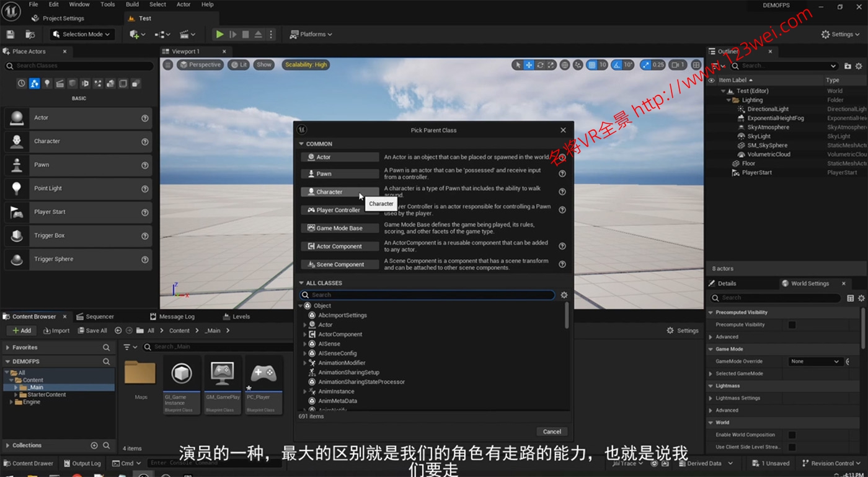
Task: Open the viewport options hamburger menu
Action: [167, 64]
